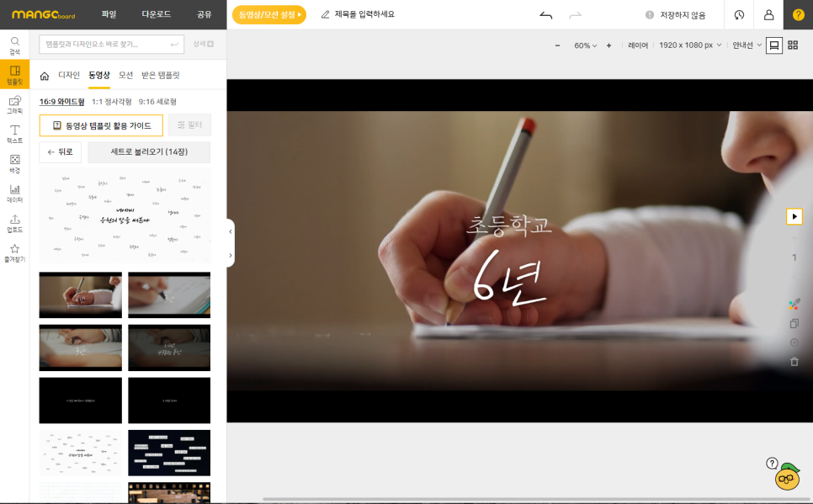
Task: Open the user account profile icon
Action: (768, 14)
